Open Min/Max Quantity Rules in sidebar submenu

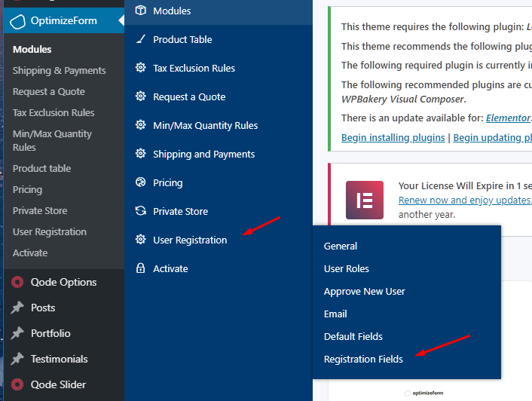pyautogui.click(x=52, y=140)
